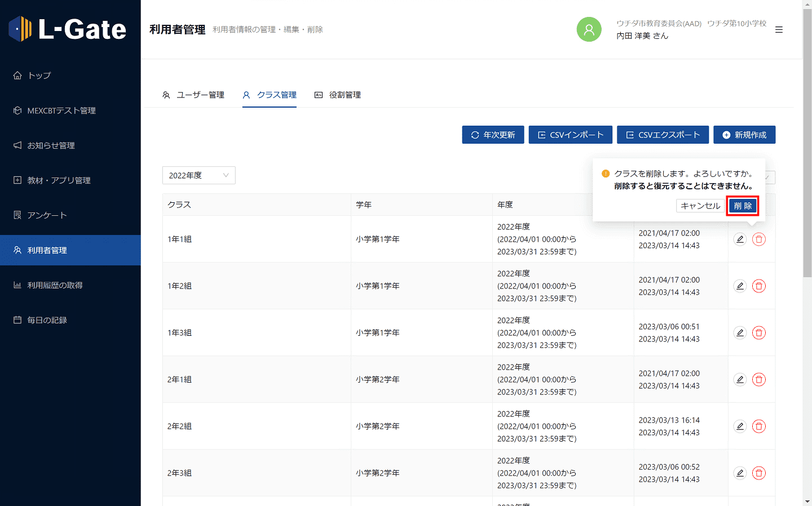Click the L-Gate logo
Screen dimensions: 812x506
[68, 29]
